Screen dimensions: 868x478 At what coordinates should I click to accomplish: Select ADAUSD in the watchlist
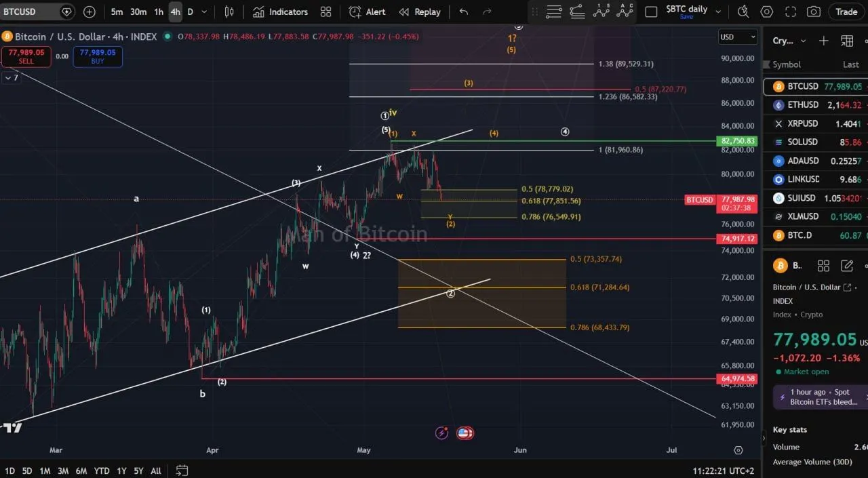(816, 161)
